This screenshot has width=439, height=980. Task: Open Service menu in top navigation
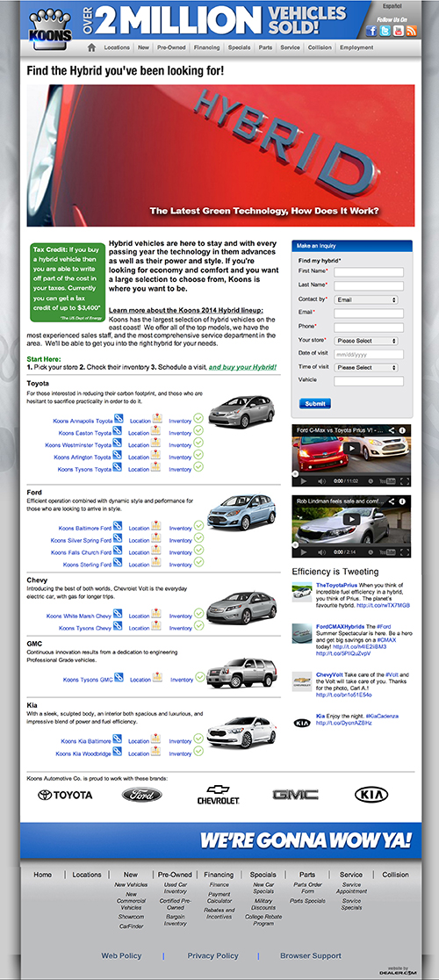pyautogui.click(x=291, y=47)
